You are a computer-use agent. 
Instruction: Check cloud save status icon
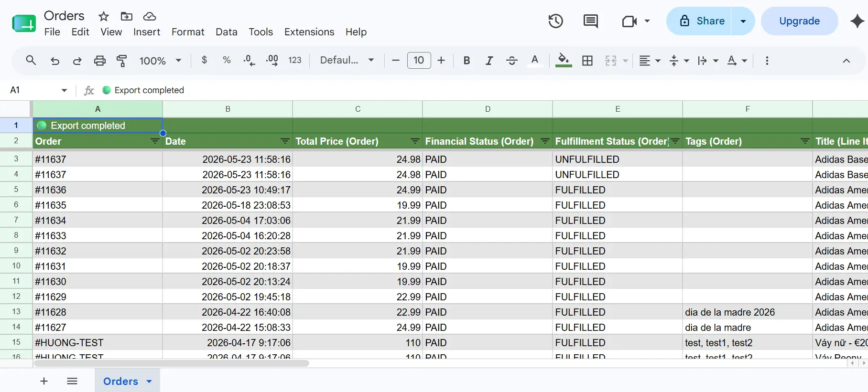pyautogui.click(x=150, y=17)
